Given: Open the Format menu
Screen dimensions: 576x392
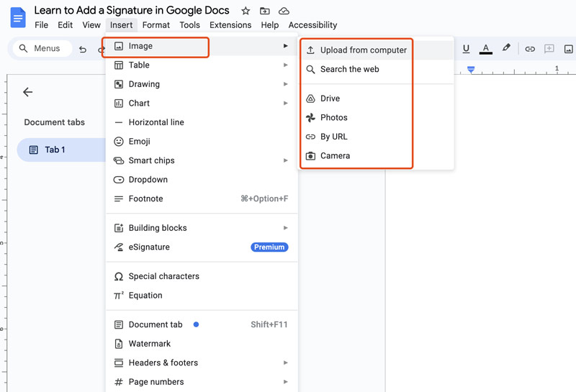Looking at the screenshot, I should (156, 25).
